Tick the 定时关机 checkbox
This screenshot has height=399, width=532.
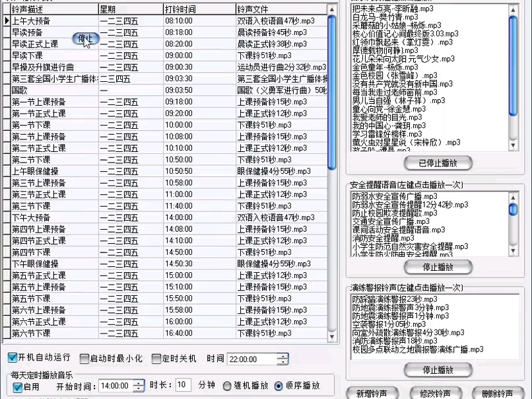pos(156,359)
